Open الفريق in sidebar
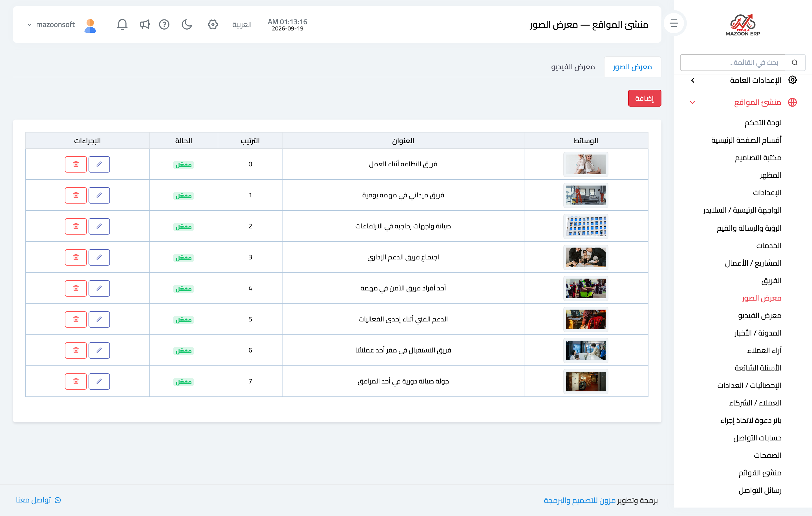 pyautogui.click(x=771, y=281)
